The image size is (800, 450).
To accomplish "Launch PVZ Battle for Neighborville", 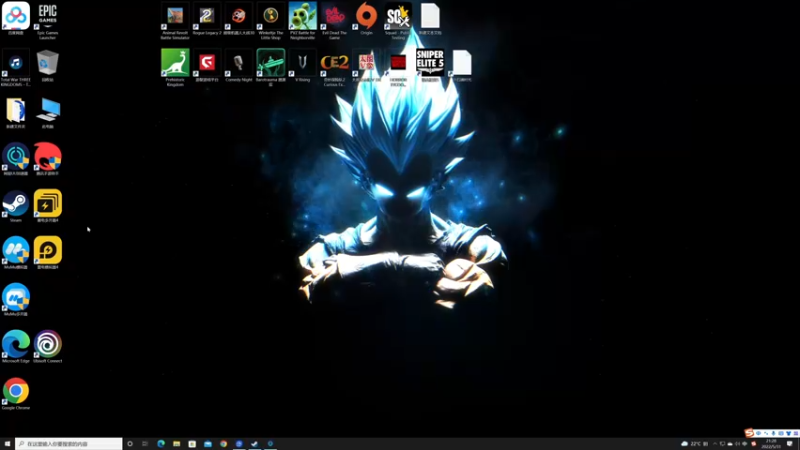I will (x=303, y=21).
